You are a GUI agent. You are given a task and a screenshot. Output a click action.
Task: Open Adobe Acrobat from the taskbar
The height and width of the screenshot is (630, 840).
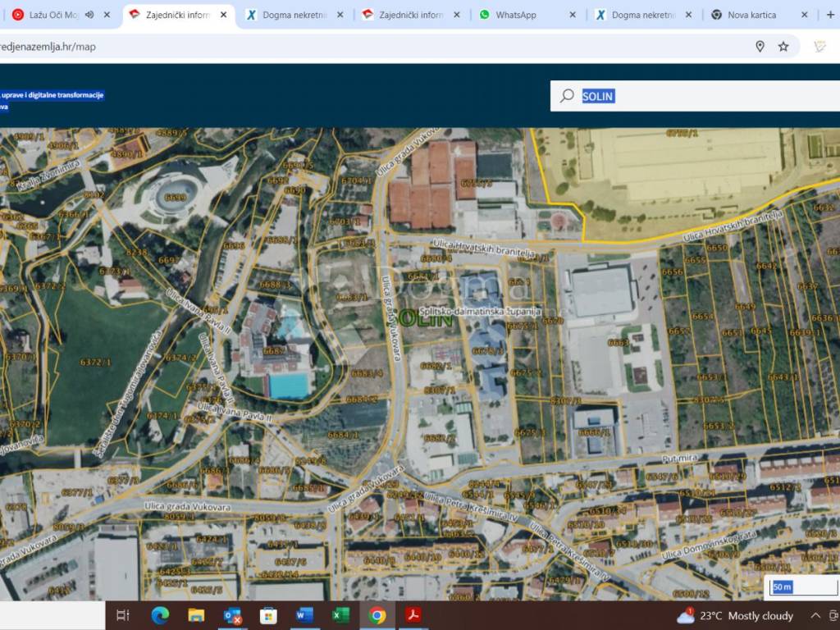coord(413,615)
